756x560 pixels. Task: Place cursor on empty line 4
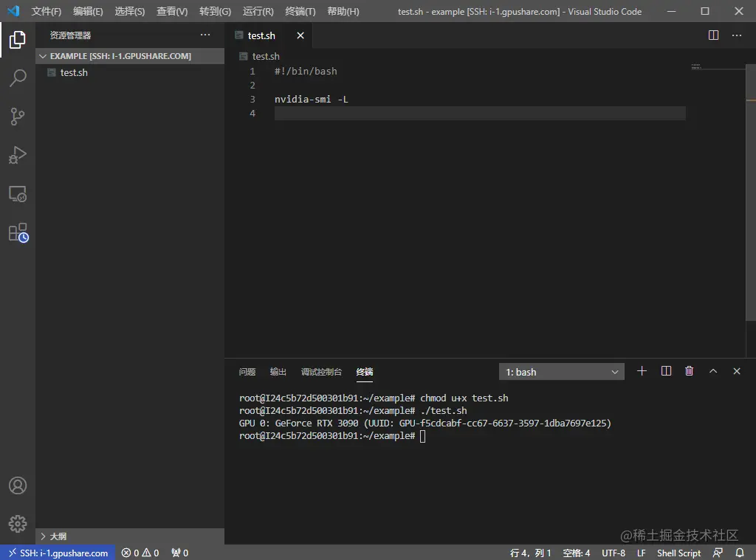click(480, 113)
